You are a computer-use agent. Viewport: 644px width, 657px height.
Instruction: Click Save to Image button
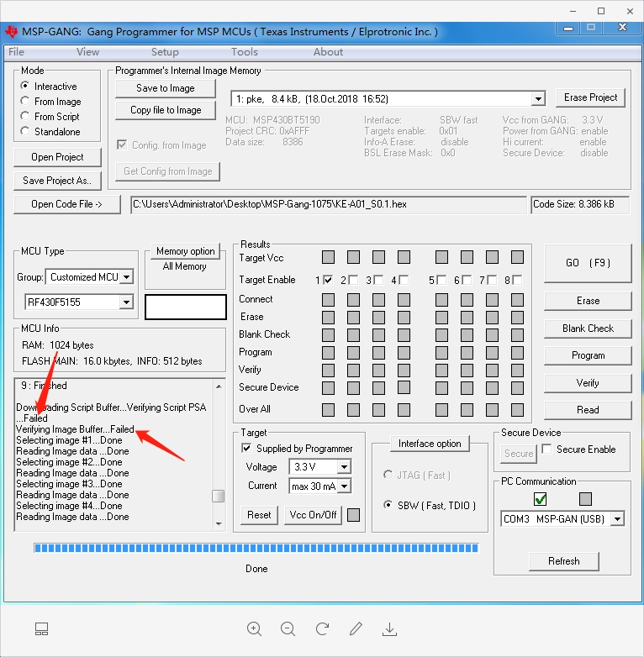(166, 88)
